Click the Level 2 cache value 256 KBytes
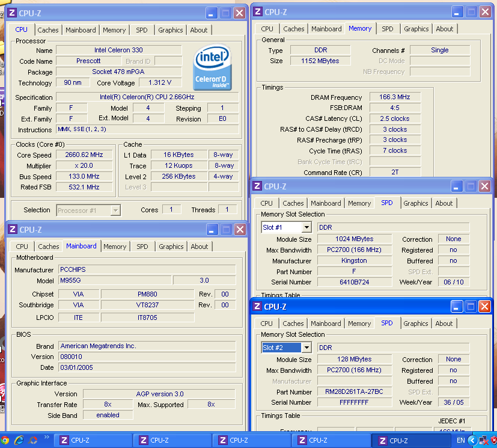 (x=179, y=176)
